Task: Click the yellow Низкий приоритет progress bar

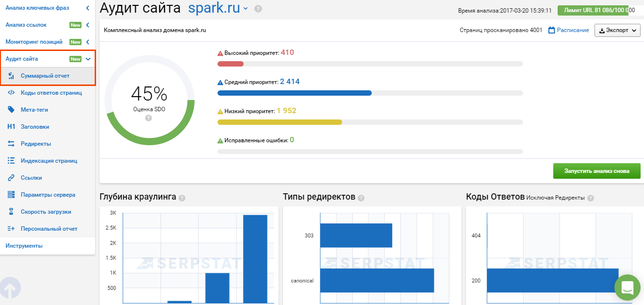Action: point(280,122)
